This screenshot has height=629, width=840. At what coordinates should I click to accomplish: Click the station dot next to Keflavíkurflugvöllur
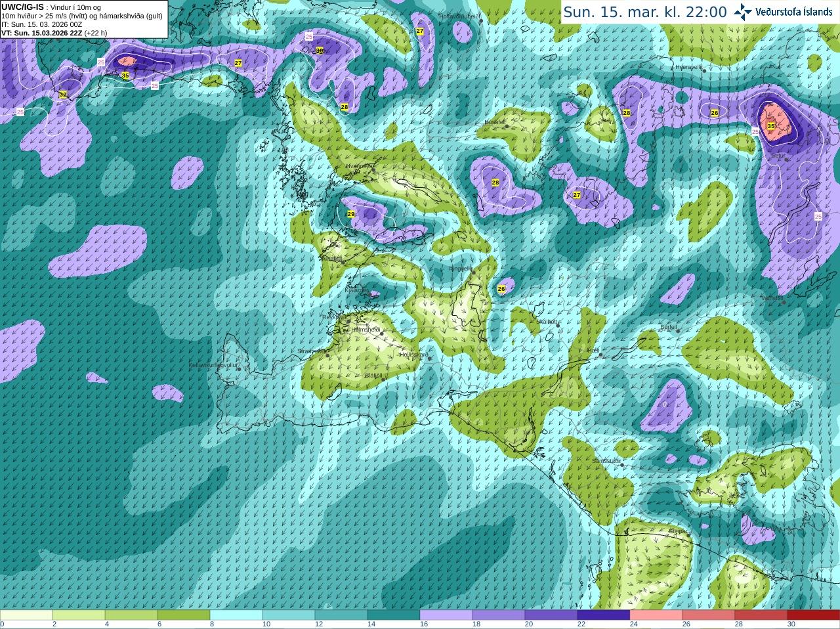click(x=240, y=369)
